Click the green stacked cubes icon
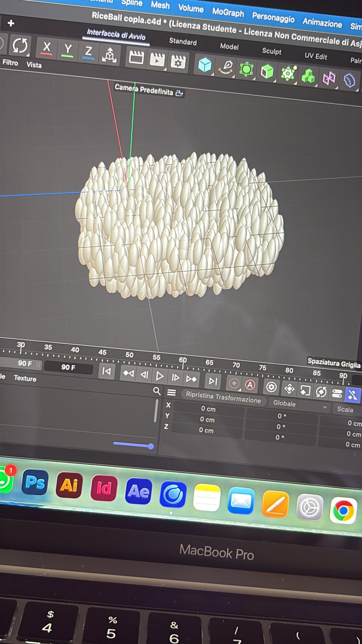Viewport: 362px width, 644px height. click(x=308, y=76)
